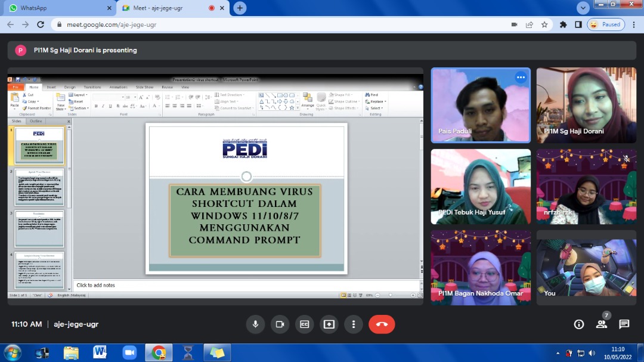Show everyone in the people panel
This screenshot has height=362, width=644.
tap(601, 324)
